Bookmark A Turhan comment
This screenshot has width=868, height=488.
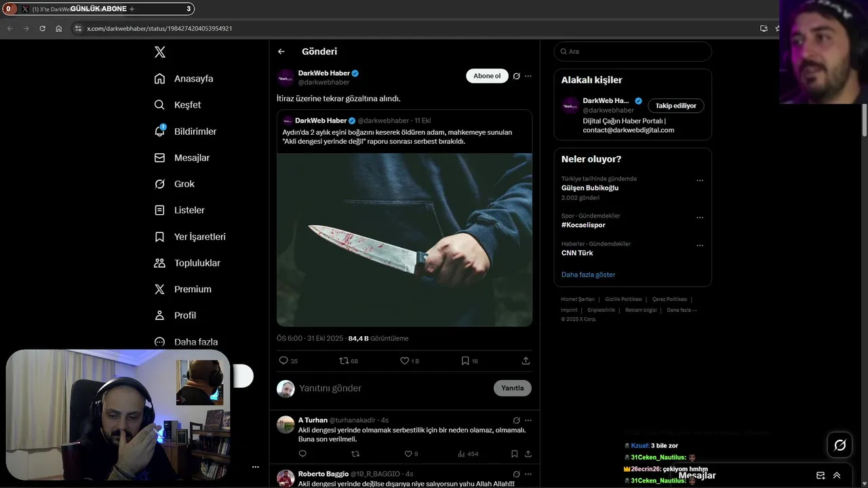(x=515, y=454)
